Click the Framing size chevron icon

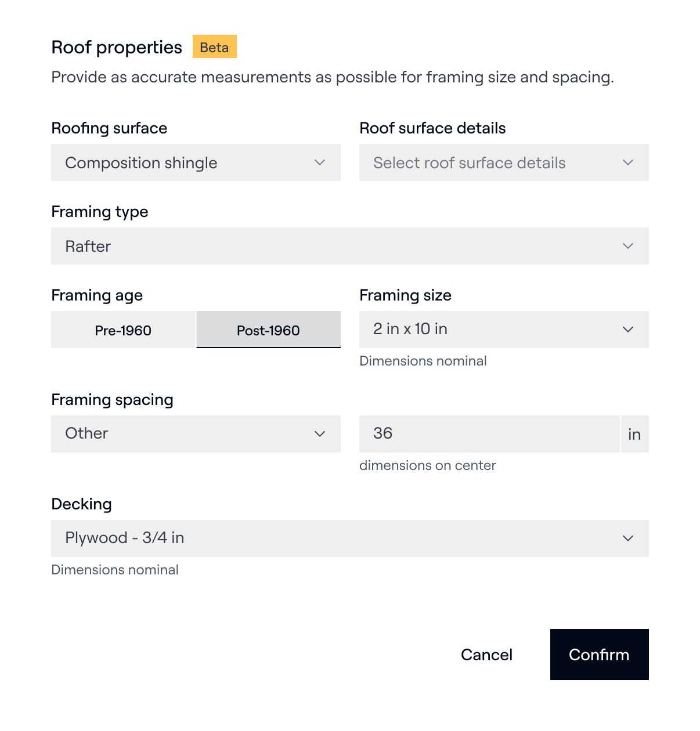627,330
